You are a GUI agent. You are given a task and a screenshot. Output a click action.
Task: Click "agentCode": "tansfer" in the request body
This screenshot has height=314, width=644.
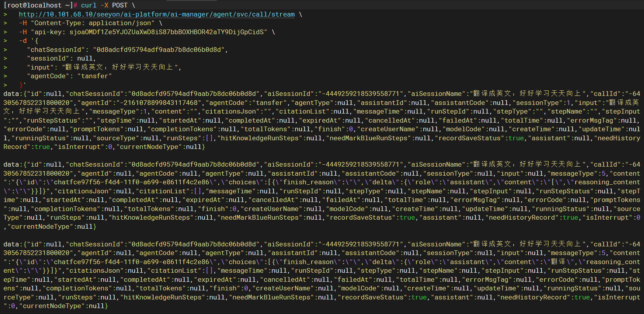click(x=69, y=76)
